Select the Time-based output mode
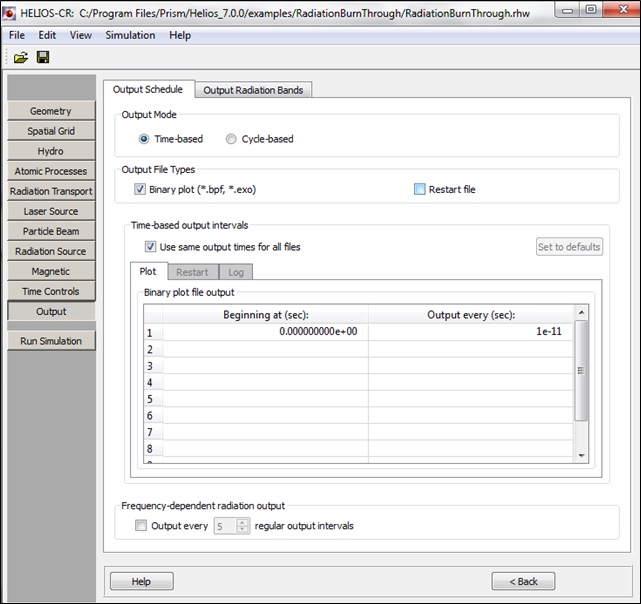This screenshot has width=641, height=604. pos(144,139)
